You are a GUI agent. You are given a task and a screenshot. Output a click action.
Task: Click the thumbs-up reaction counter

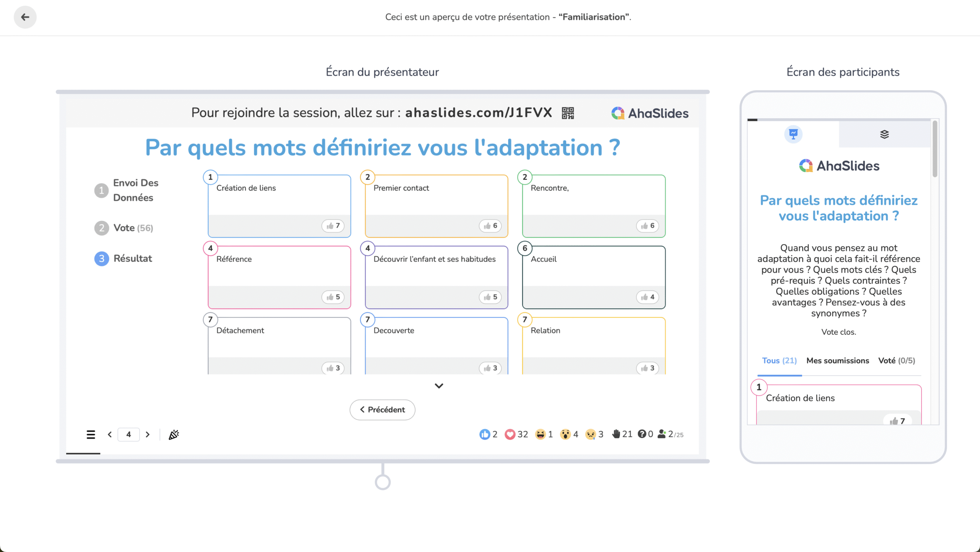(488, 434)
